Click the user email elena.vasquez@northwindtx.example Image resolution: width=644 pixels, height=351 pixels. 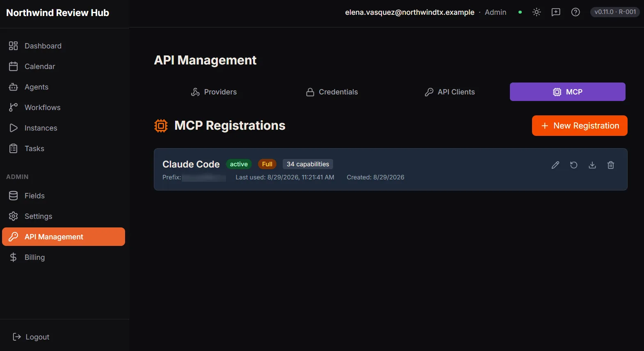pos(409,12)
